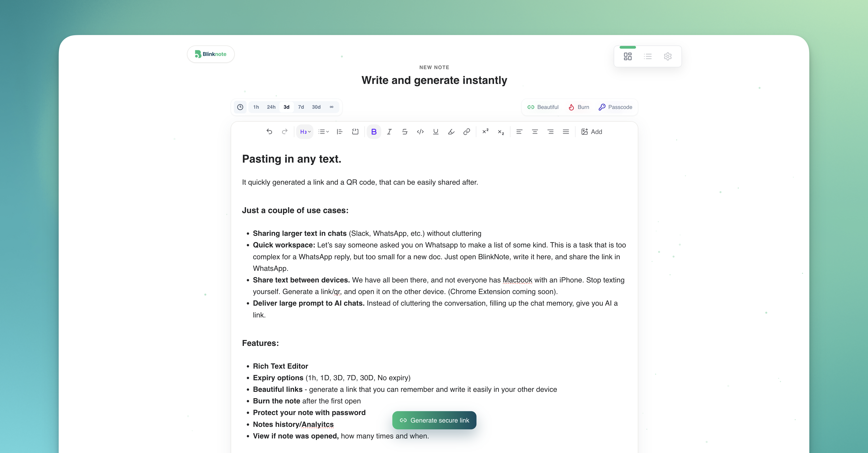Toggle the Burn after reading option
868x453 pixels.
click(579, 107)
